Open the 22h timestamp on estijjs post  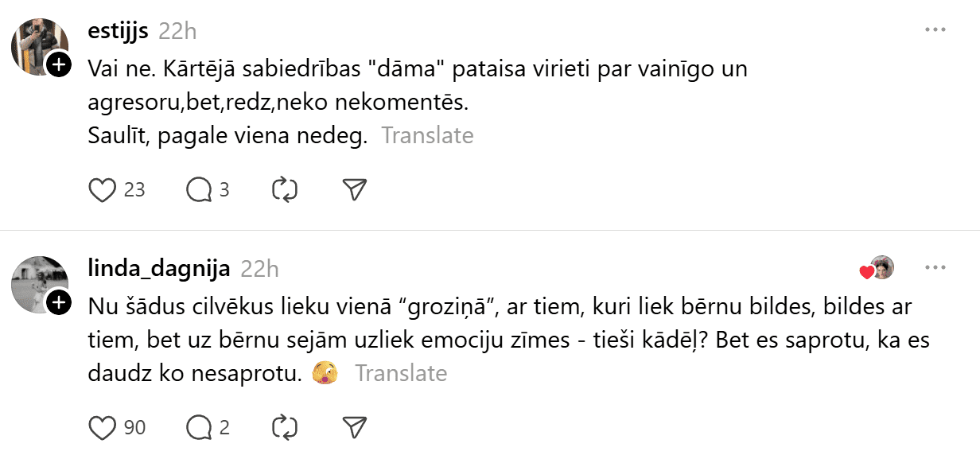pyautogui.click(x=177, y=31)
